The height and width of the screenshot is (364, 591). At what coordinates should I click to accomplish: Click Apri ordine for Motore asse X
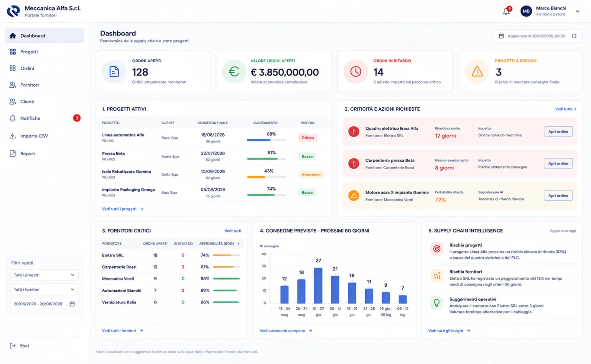tap(558, 195)
